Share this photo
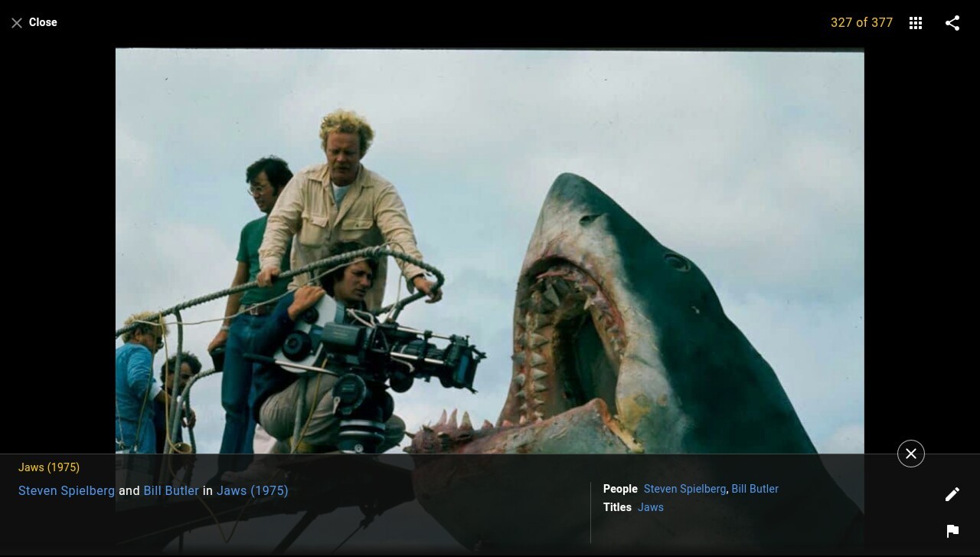The width and height of the screenshot is (980, 557). pyautogui.click(x=952, y=23)
